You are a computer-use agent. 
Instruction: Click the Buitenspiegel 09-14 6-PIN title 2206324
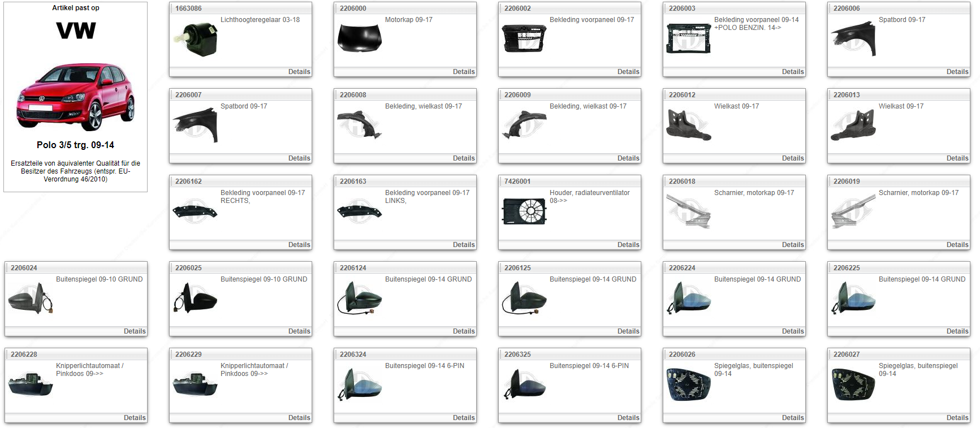point(424,366)
